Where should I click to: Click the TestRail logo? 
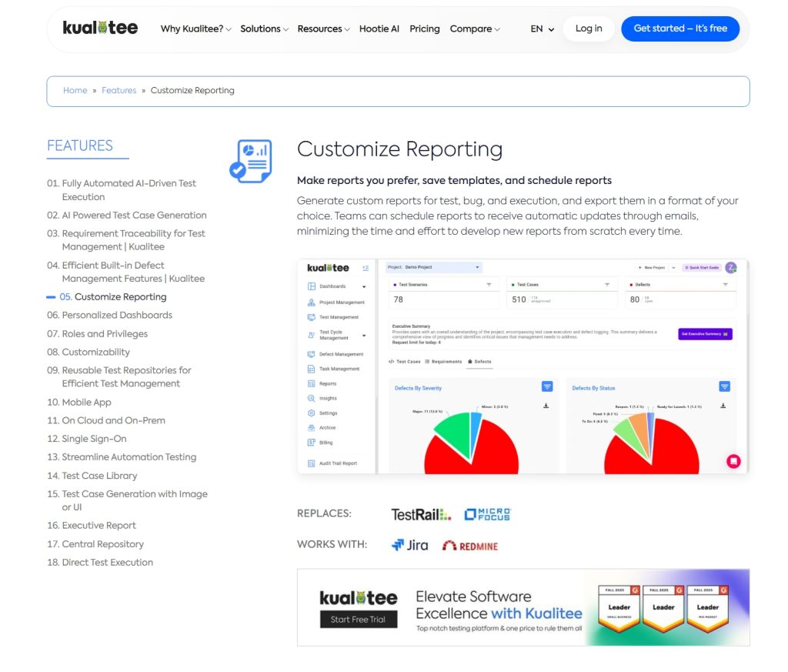coord(420,514)
